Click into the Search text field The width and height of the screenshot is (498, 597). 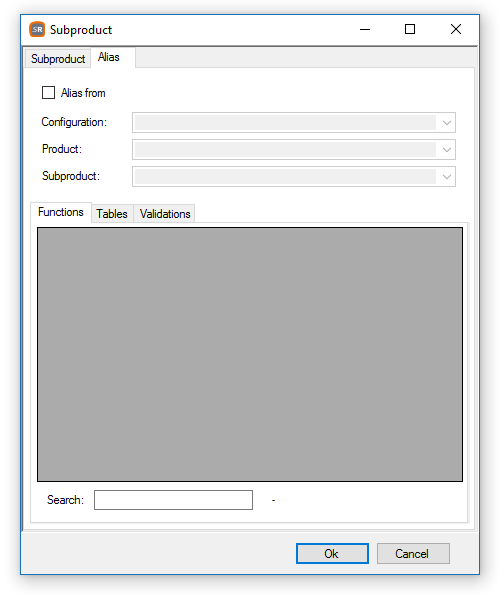(173, 500)
